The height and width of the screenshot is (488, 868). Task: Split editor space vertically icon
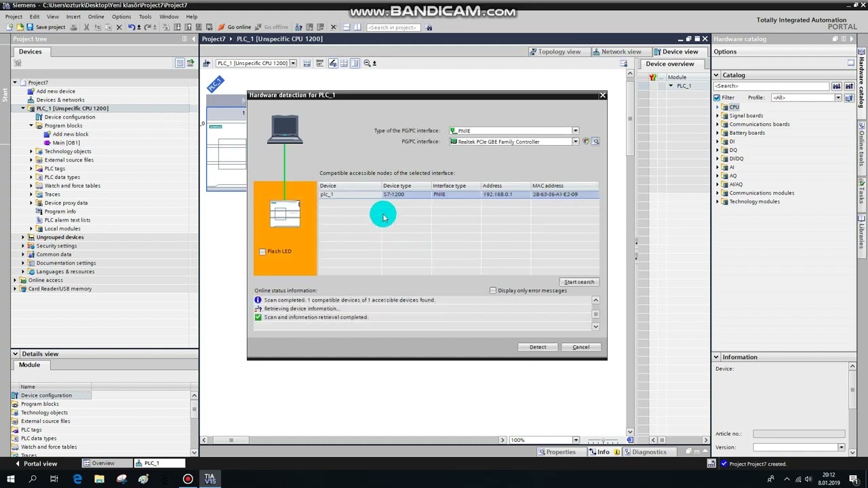(x=357, y=27)
